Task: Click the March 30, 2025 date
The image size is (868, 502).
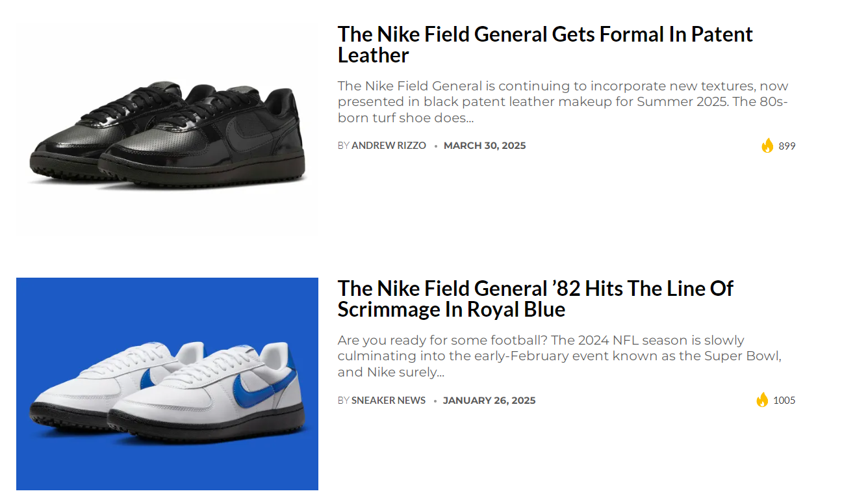Action: (485, 146)
